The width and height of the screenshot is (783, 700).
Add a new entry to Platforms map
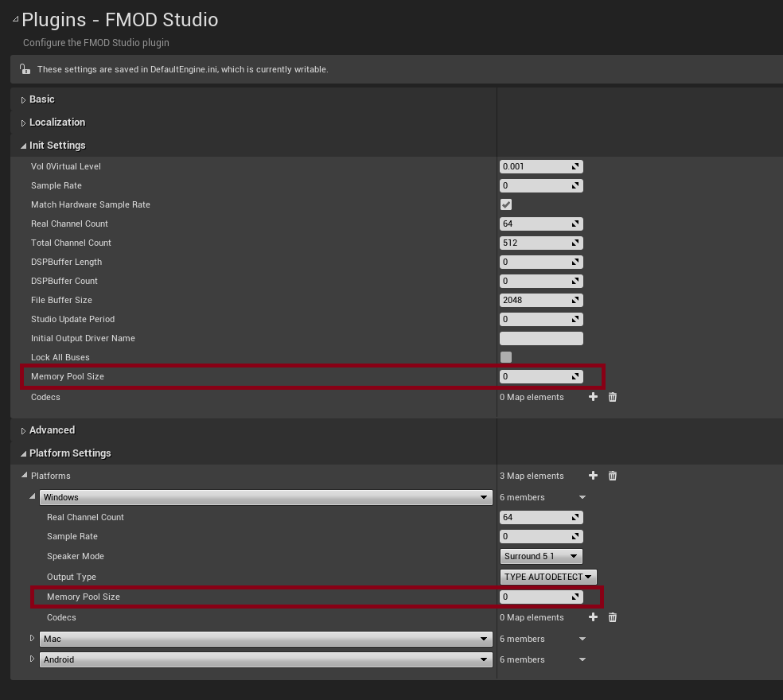coord(593,475)
